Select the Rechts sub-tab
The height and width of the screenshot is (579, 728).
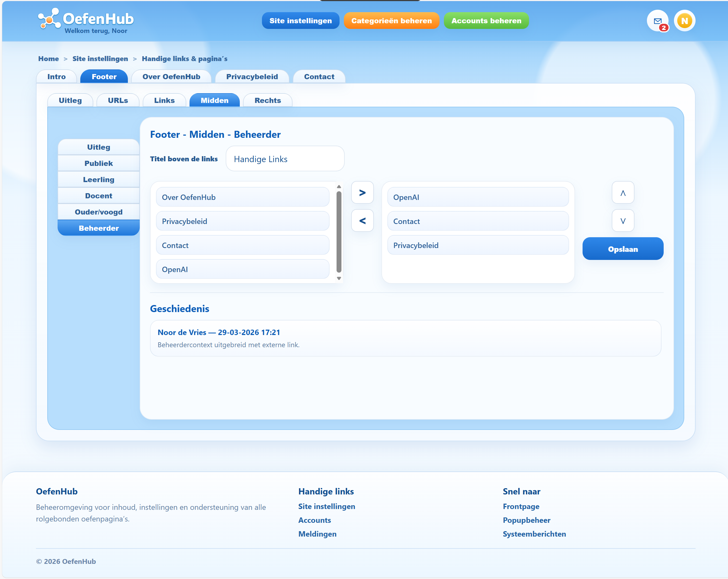267,100
